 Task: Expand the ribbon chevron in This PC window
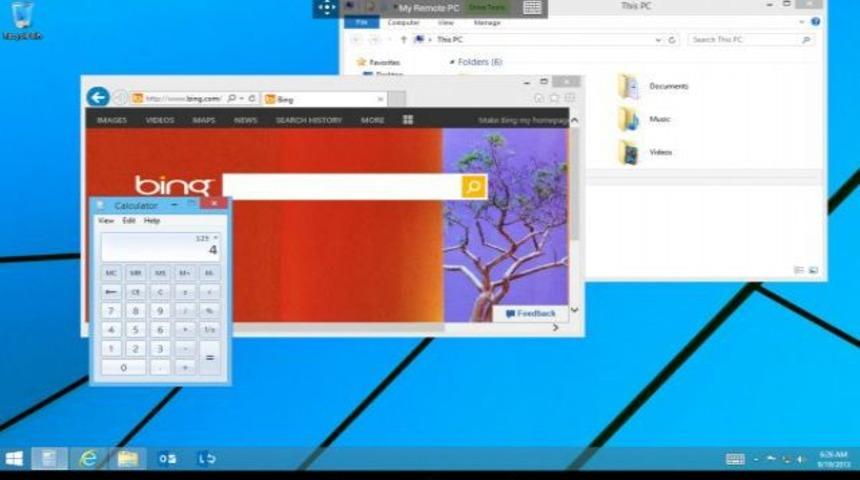pos(801,22)
